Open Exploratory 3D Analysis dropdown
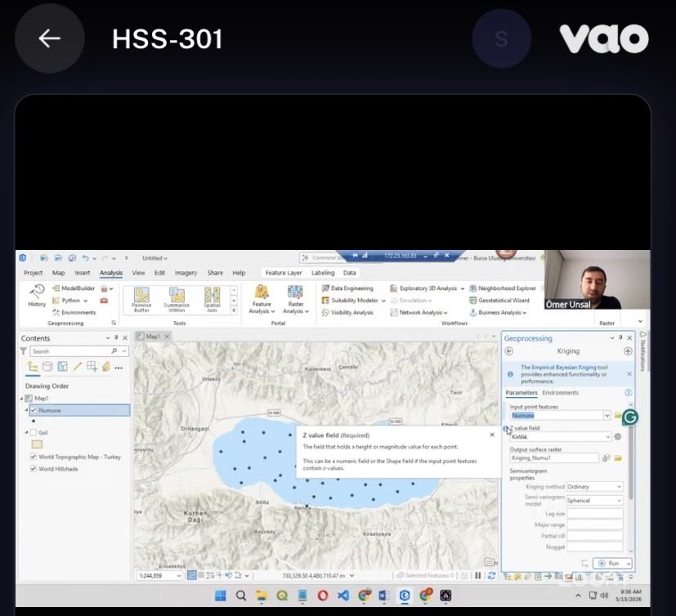This screenshot has width=676, height=616. click(x=462, y=288)
